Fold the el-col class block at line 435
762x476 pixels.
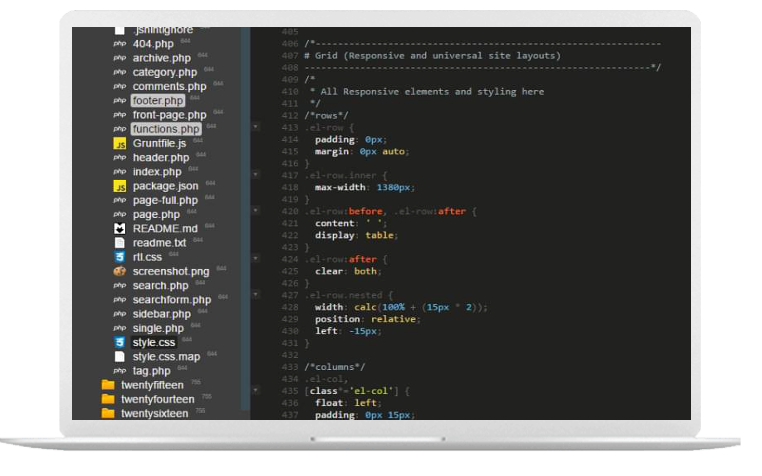click(x=256, y=390)
